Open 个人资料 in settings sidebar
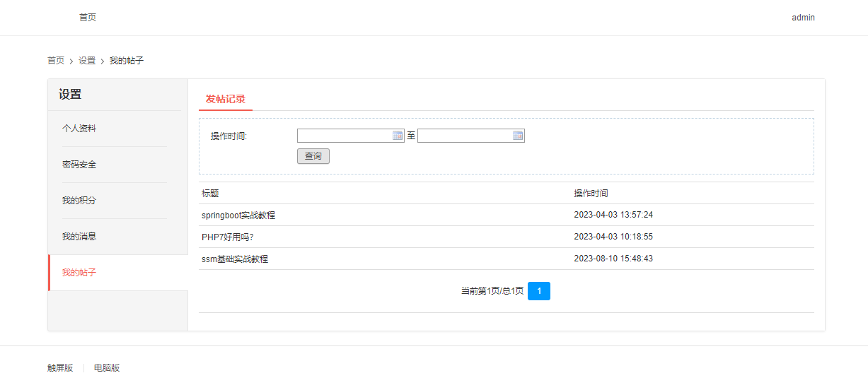This screenshot has height=390, width=868. click(x=79, y=129)
